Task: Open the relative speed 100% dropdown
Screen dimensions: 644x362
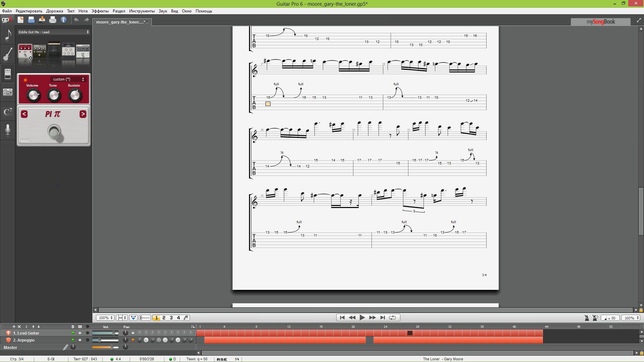Action: click(x=631, y=318)
